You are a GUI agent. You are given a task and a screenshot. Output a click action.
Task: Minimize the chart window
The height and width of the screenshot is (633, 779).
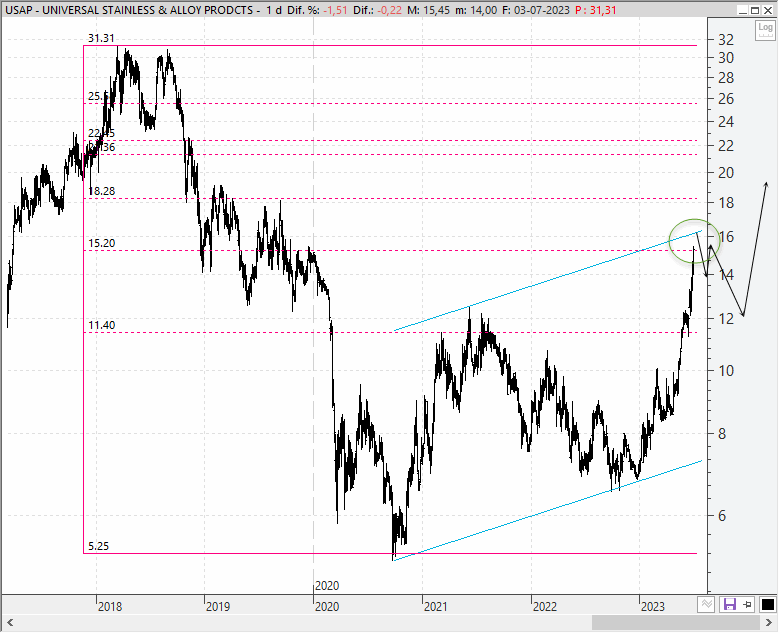743,10
